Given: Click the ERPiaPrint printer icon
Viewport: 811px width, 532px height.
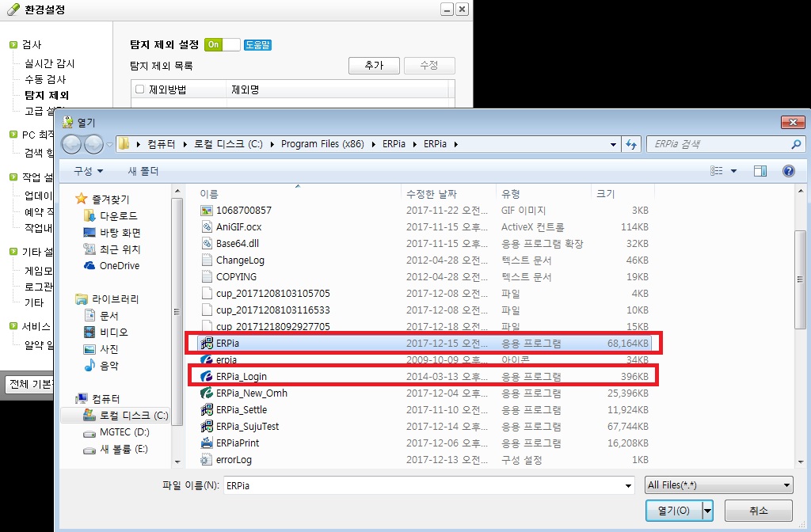Looking at the screenshot, I should coord(207,443).
